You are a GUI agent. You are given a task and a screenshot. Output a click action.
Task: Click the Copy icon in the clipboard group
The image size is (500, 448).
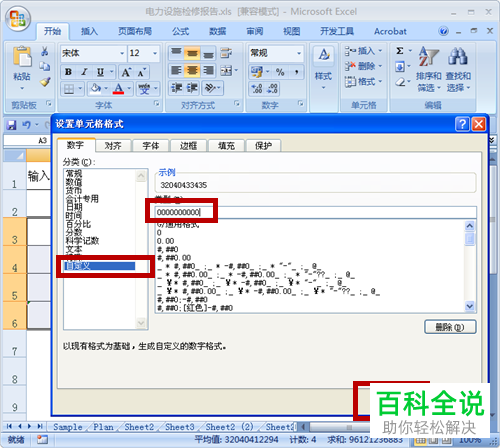(45, 66)
